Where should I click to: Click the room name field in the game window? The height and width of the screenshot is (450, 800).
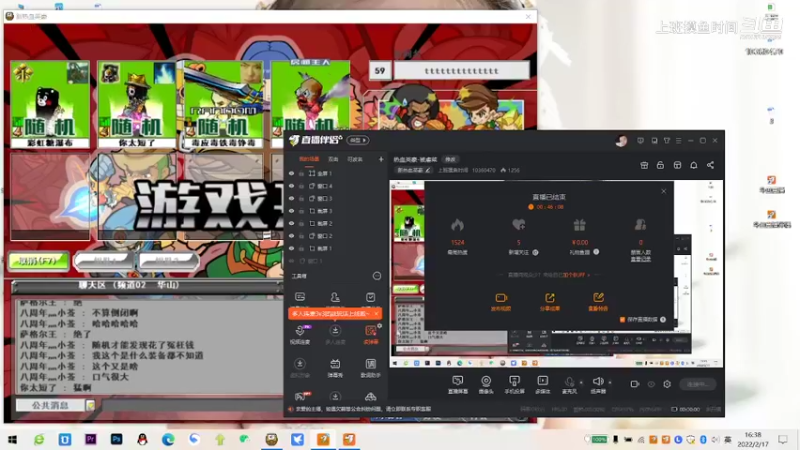point(461,71)
